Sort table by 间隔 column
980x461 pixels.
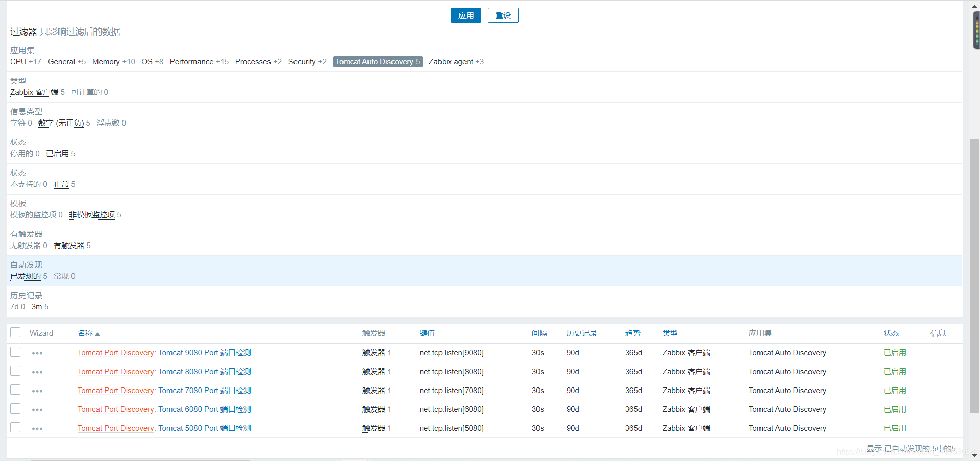[x=540, y=333]
